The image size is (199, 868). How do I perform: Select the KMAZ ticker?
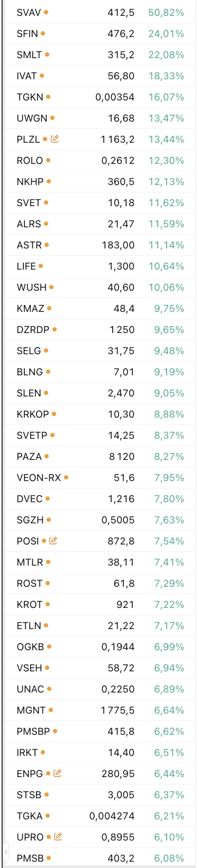tap(31, 309)
